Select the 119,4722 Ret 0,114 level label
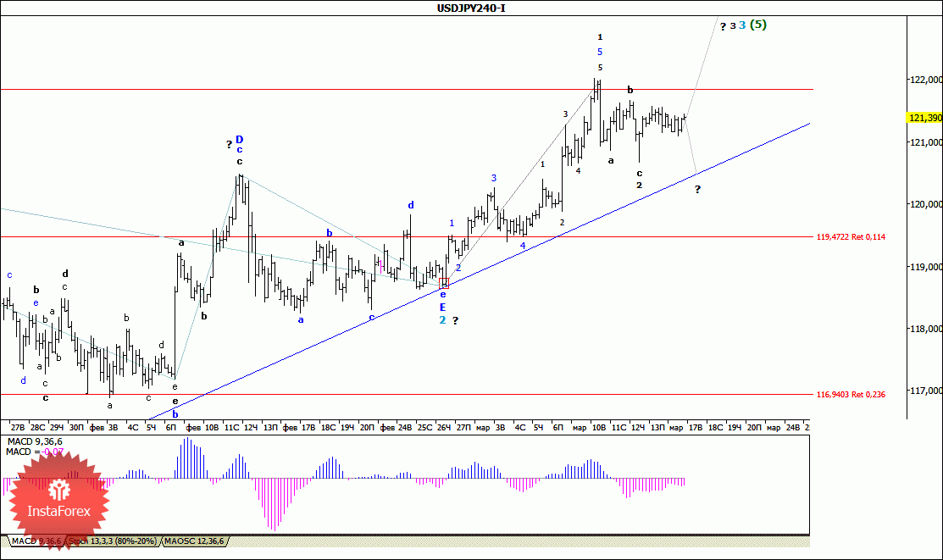 pos(851,237)
